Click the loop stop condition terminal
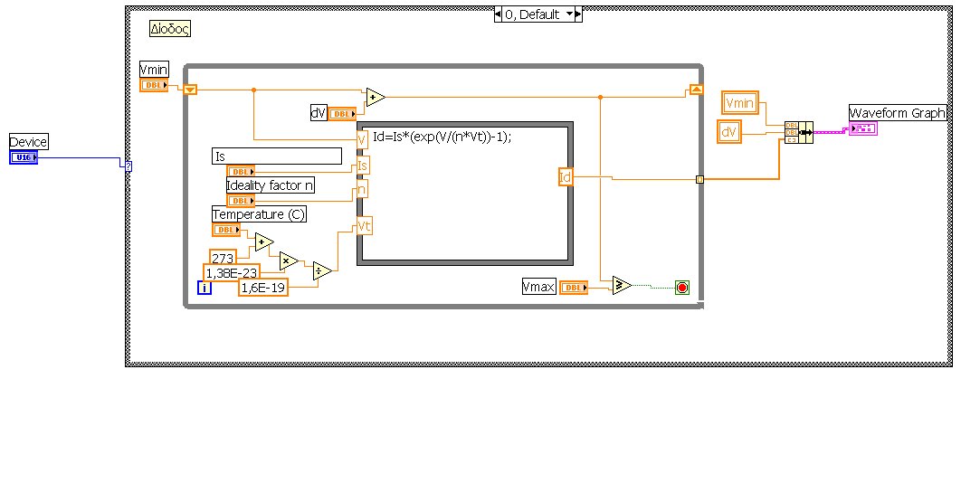The image size is (980, 502). point(682,288)
